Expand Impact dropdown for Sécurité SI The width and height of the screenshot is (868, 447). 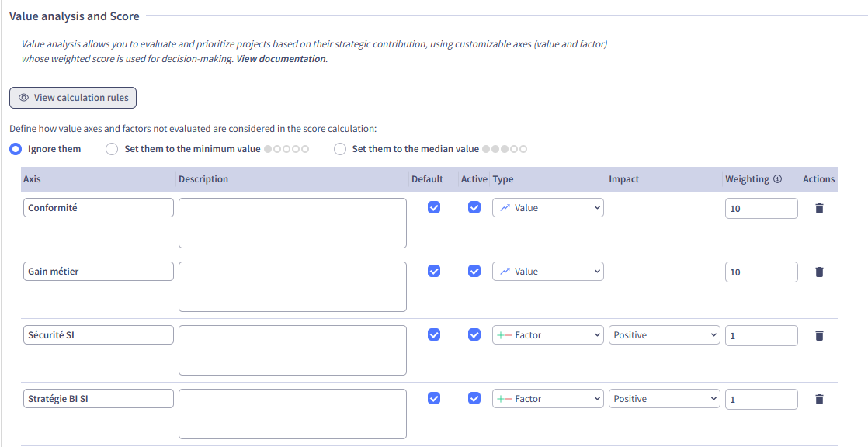click(664, 335)
